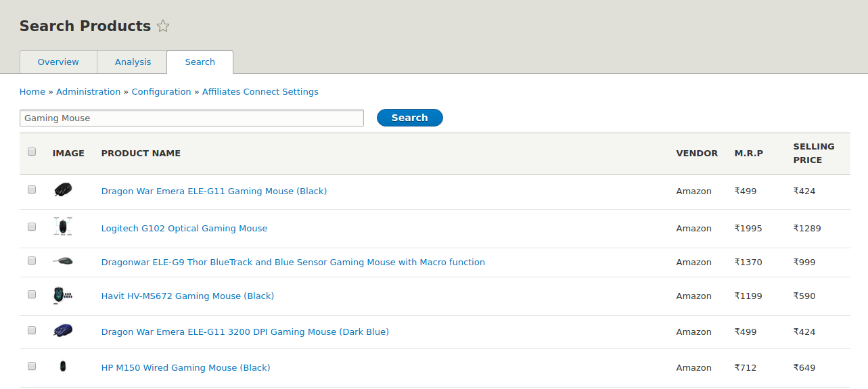
Task: Click the Logitech G102 product image
Action: click(63, 227)
